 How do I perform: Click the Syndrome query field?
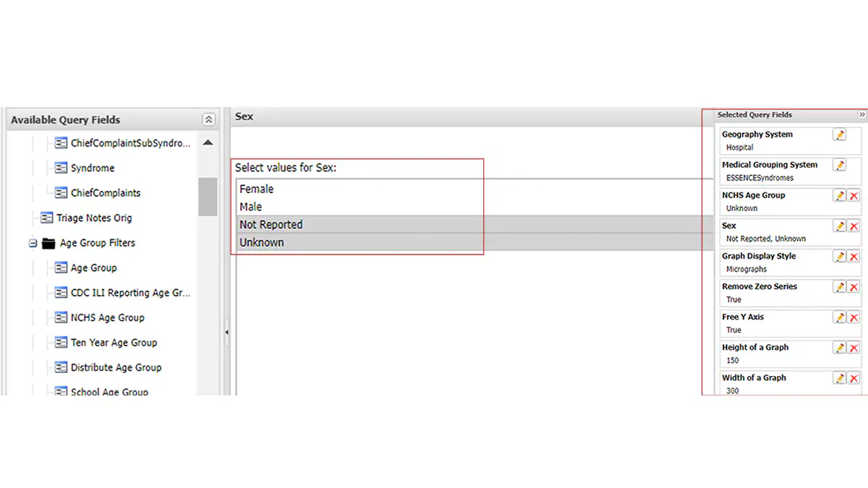pyautogui.click(x=92, y=168)
